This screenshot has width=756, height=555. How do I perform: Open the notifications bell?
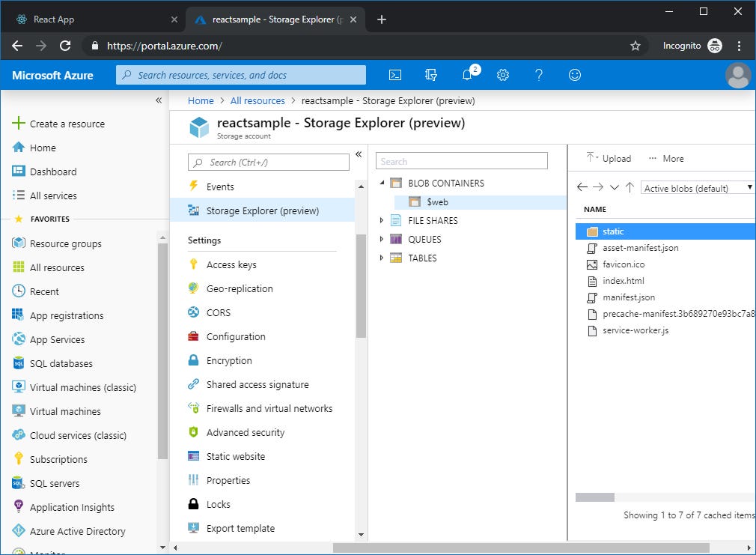467,75
